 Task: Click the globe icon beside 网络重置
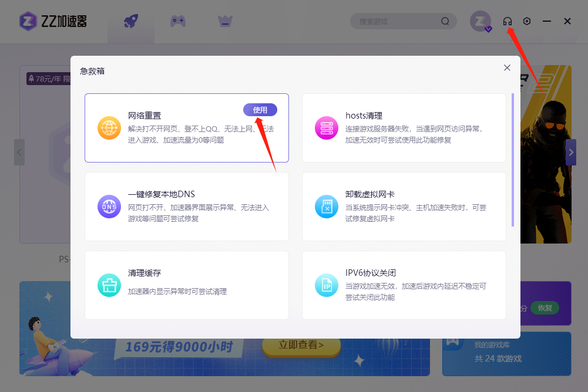click(x=109, y=127)
